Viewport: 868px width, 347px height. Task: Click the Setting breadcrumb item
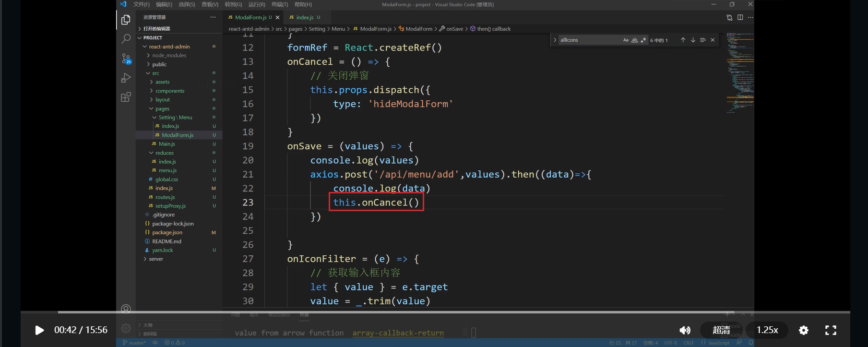coord(317,29)
